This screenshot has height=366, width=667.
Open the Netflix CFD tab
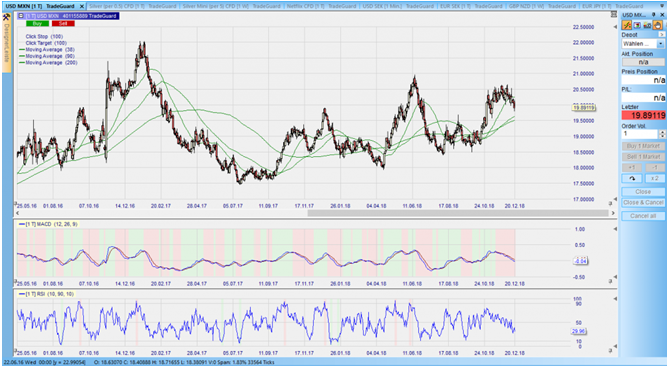coord(321,6)
